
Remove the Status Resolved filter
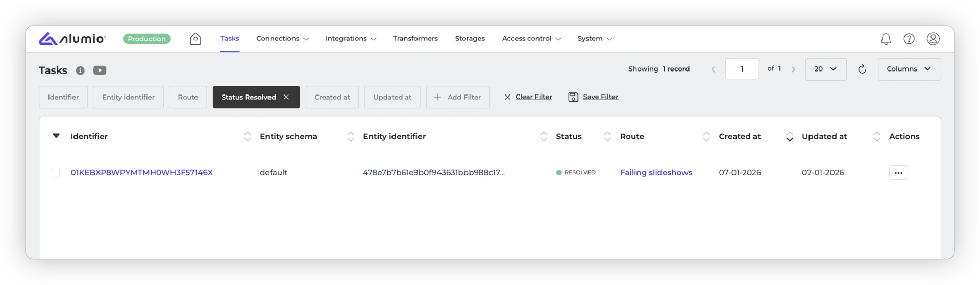pyautogui.click(x=286, y=97)
